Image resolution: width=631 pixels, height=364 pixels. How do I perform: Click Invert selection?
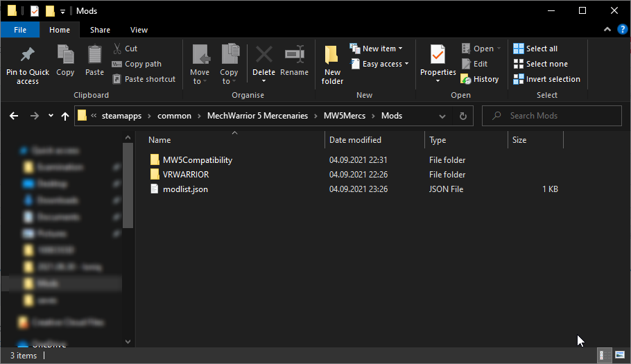click(546, 79)
